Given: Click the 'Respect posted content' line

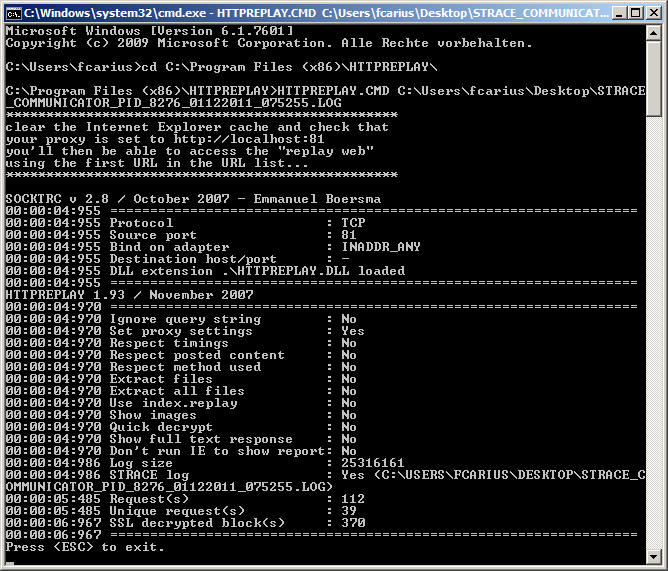Looking at the screenshot, I should click(x=181, y=355).
